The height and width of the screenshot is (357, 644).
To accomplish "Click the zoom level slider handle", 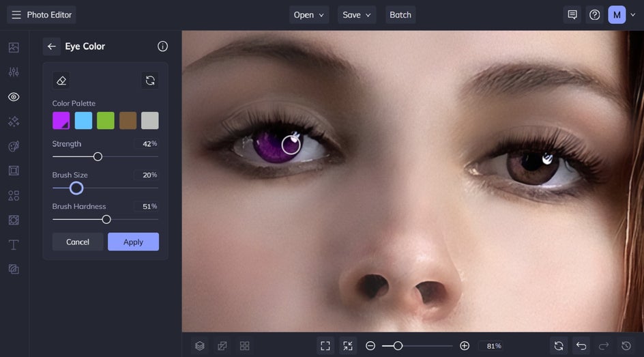I will click(398, 346).
